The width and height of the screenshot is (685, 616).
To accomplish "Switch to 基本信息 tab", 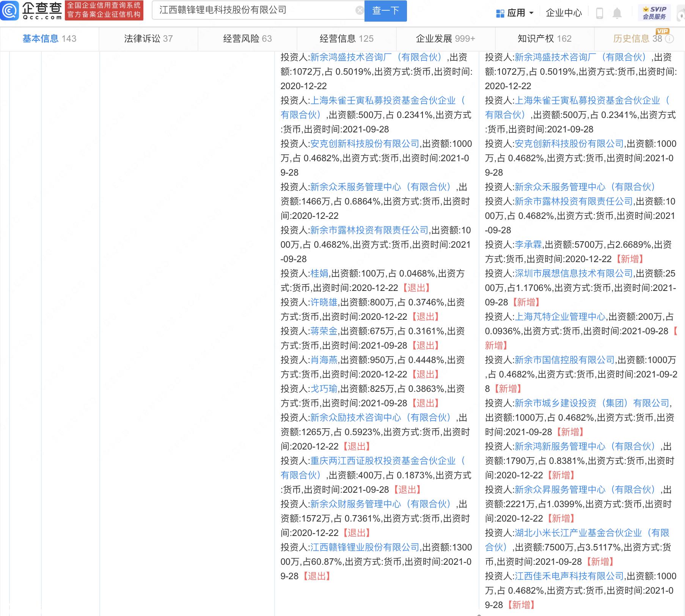I will (49, 39).
